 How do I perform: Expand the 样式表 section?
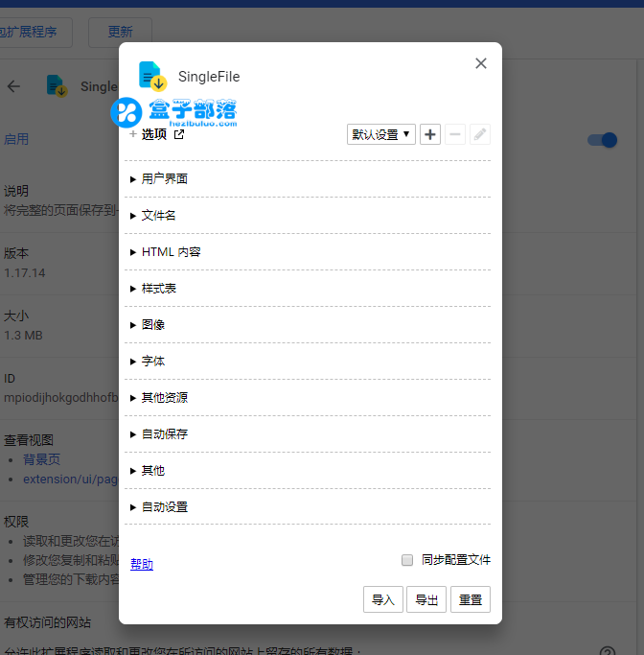pyautogui.click(x=308, y=289)
